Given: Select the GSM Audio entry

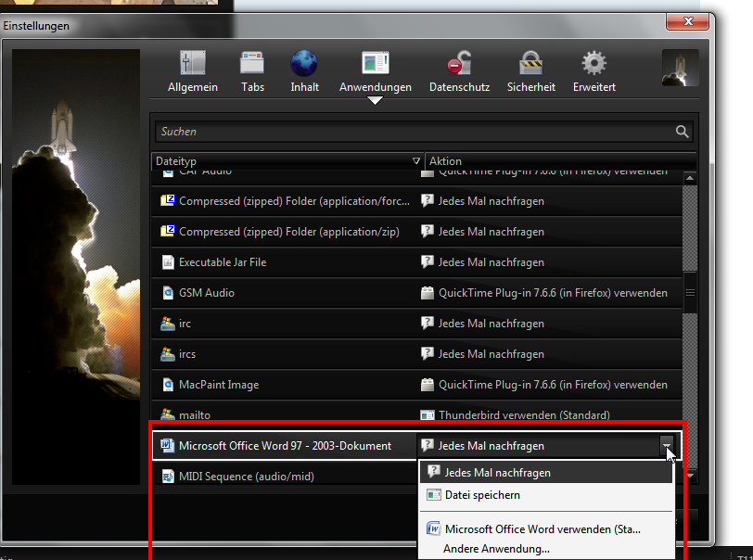Looking at the screenshot, I should (x=417, y=293).
